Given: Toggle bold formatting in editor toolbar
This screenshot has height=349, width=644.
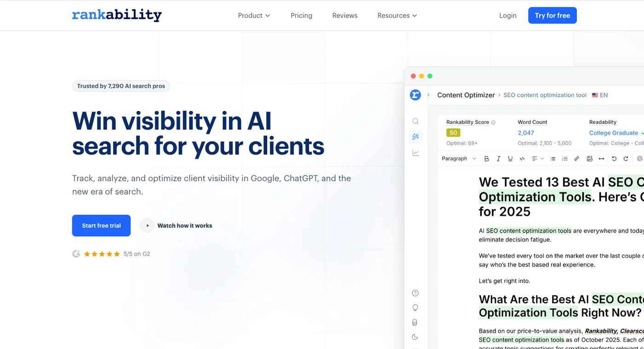Looking at the screenshot, I should [487, 158].
